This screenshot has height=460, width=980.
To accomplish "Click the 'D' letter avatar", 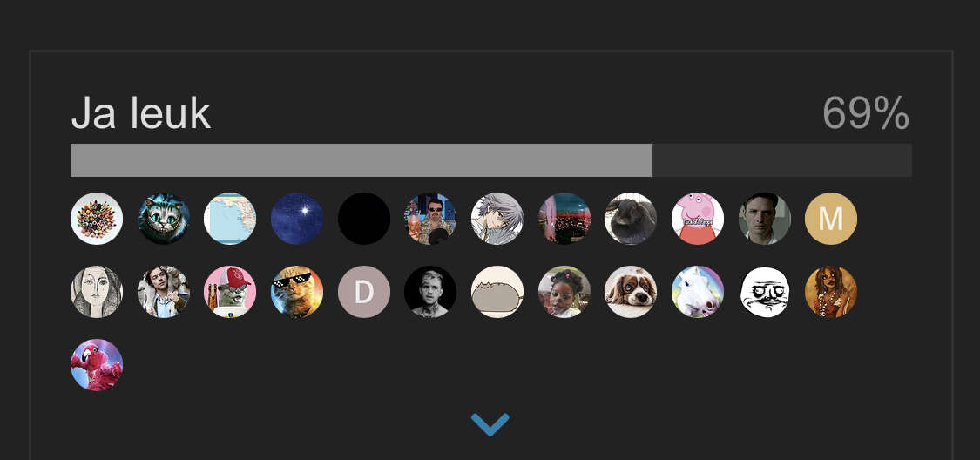I will (x=364, y=292).
